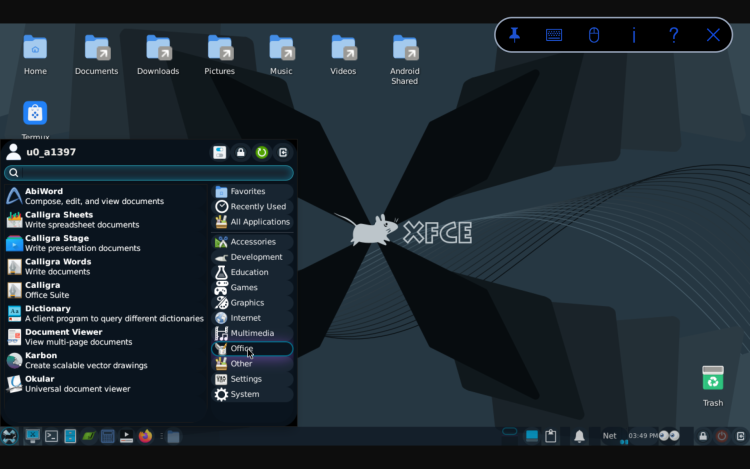Click the red power button in panel
Viewport: 750px width, 469px height.
click(x=722, y=436)
